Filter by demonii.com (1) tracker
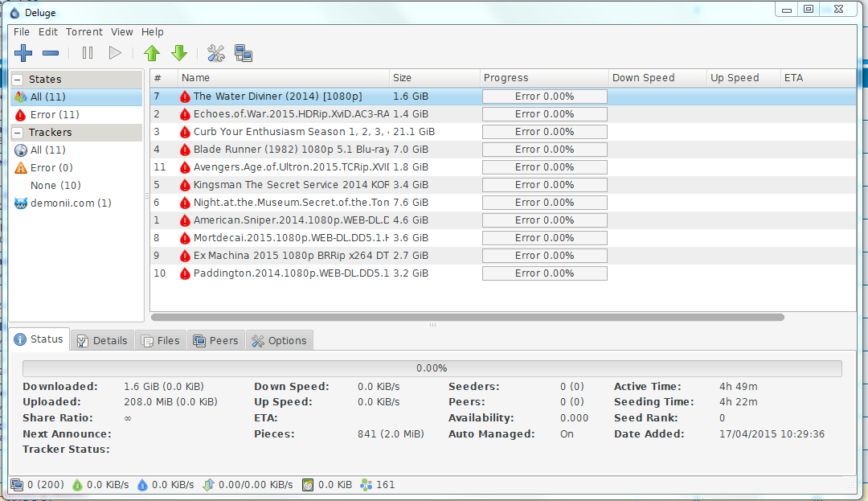The height and width of the screenshot is (501, 868). pos(76,203)
